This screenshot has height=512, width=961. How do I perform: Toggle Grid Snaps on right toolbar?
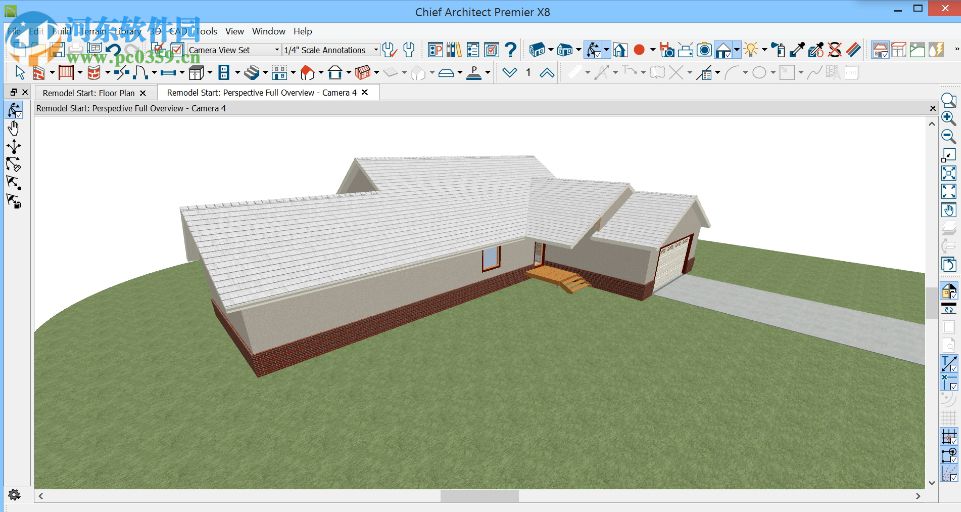point(949,437)
